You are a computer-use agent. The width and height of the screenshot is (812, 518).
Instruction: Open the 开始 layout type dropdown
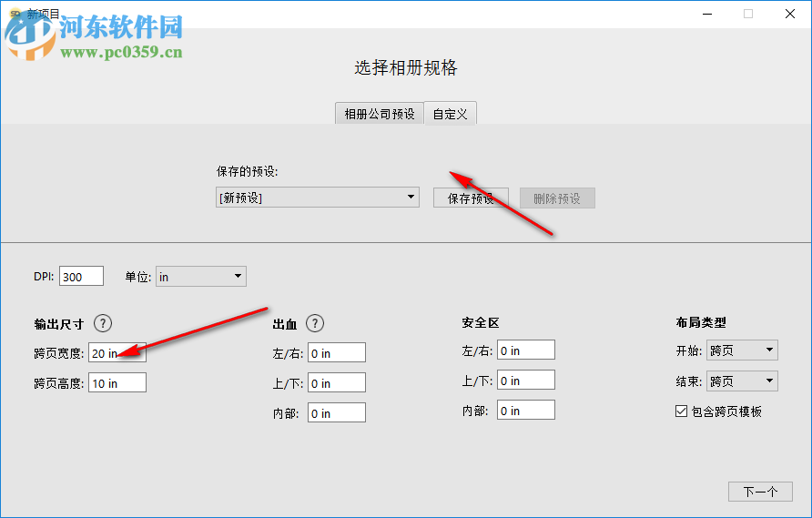click(742, 350)
